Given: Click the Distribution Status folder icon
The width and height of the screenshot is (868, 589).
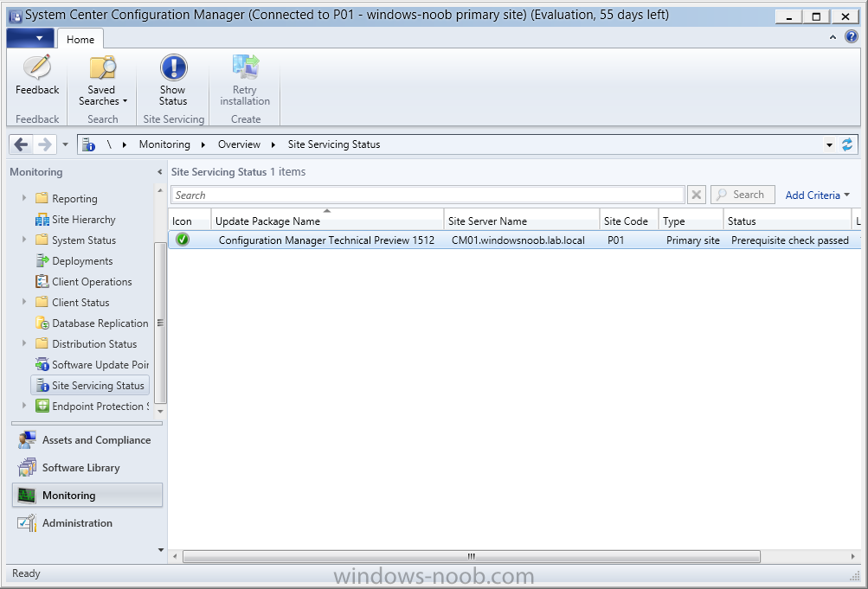Looking at the screenshot, I should click(42, 343).
